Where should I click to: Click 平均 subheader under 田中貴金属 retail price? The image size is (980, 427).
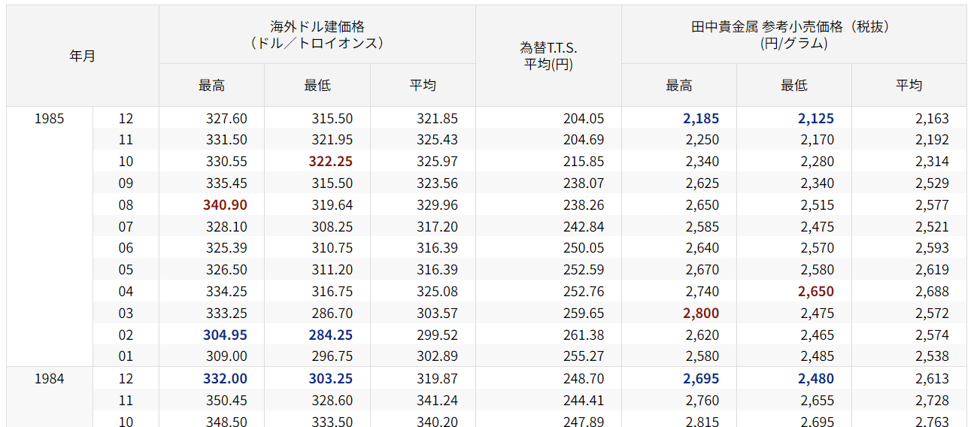tap(909, 86)
